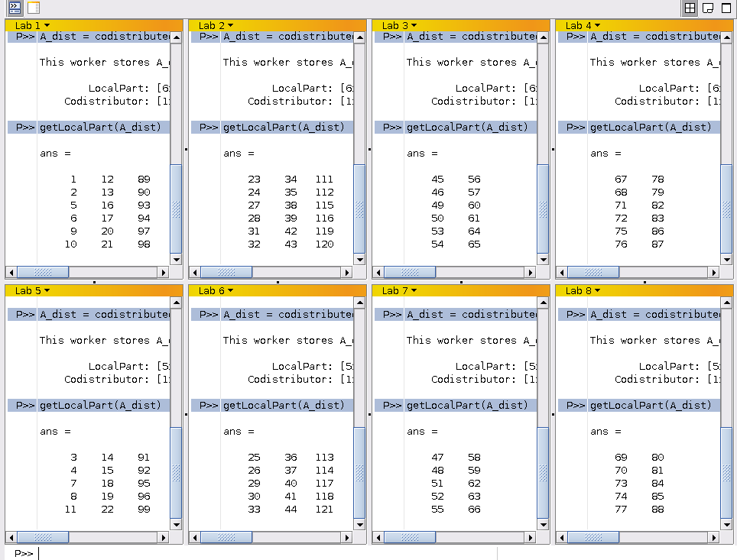The height and width of the screenshot is (560, 737).
Task: Click the document page icon in the toolbar
Action: pyautogui.click(x=34, y=8)
